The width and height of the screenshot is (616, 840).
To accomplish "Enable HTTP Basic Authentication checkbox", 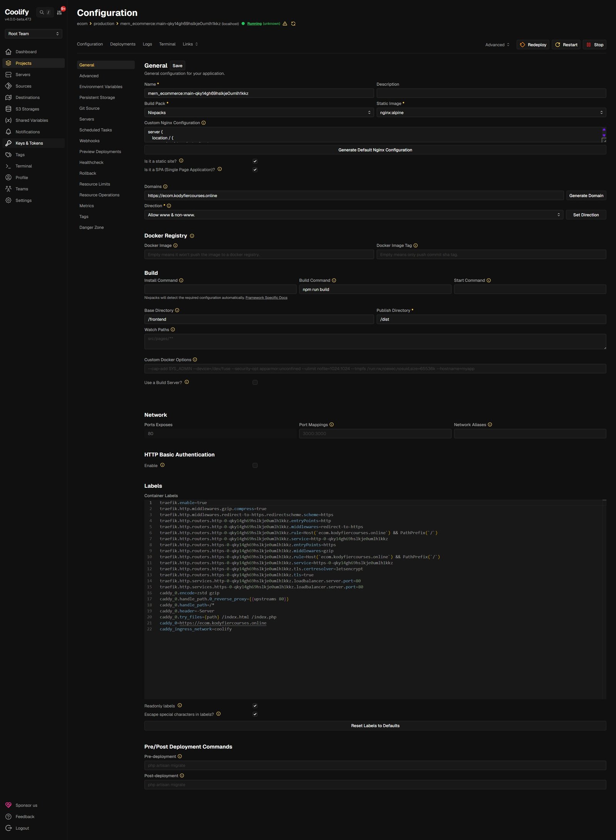I will click(255, 465).
